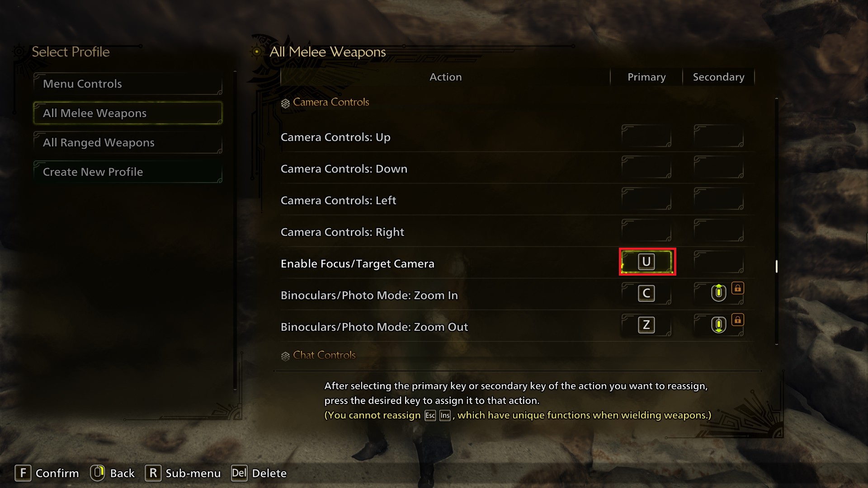This screenshot has height=488, width=868.
Task: Click the lock icon on Zoom Out secondary
Action: [x=738, y=319]
